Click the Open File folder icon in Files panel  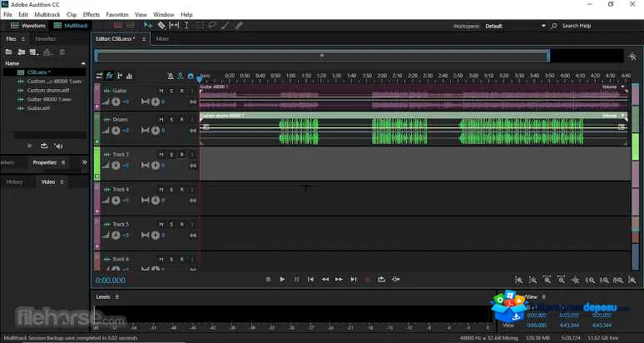(8, 52)
